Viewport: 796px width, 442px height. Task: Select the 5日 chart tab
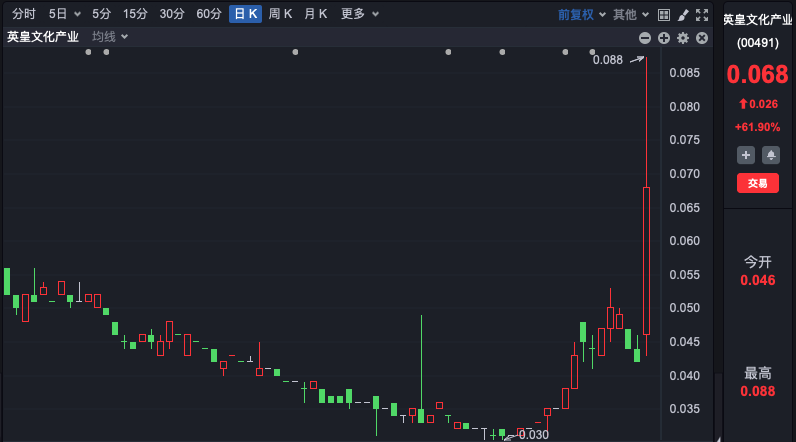point(58,14)
